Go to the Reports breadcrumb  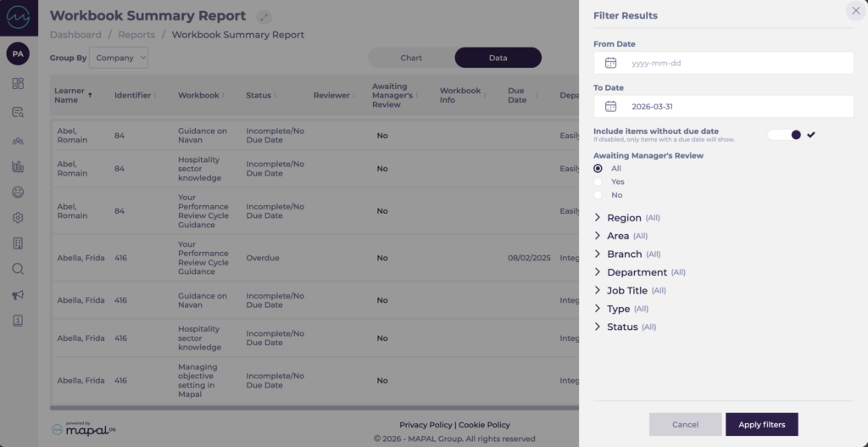point(136,35)
